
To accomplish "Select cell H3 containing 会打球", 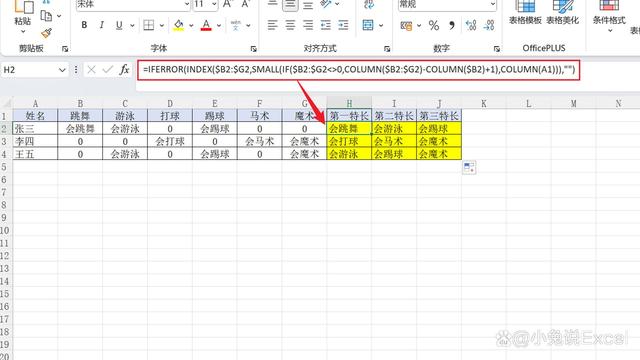I will pyautogui.click(x=349, y=142).
